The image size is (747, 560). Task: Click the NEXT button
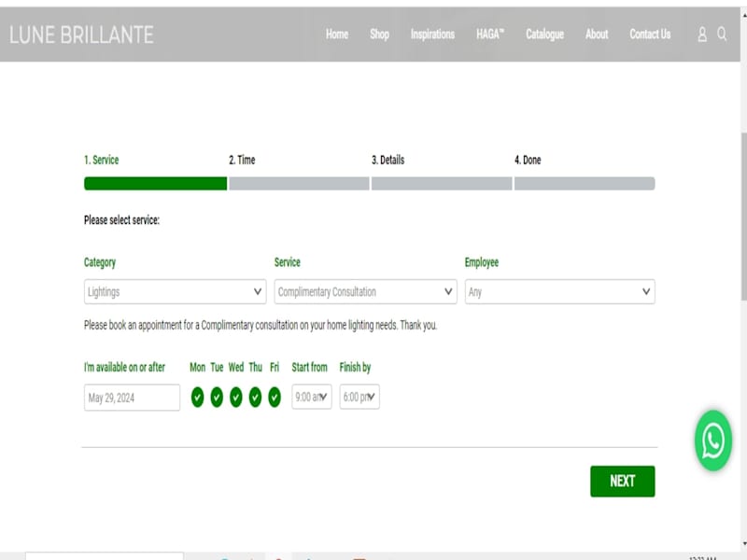(622, 481)
